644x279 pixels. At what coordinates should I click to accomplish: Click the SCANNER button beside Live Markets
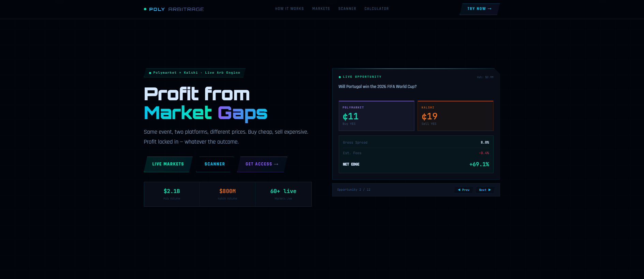pos(215,164)
